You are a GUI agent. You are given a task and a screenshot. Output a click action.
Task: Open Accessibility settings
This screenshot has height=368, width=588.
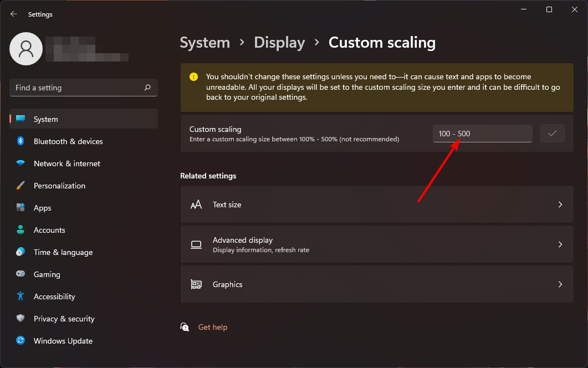(55, 297)
